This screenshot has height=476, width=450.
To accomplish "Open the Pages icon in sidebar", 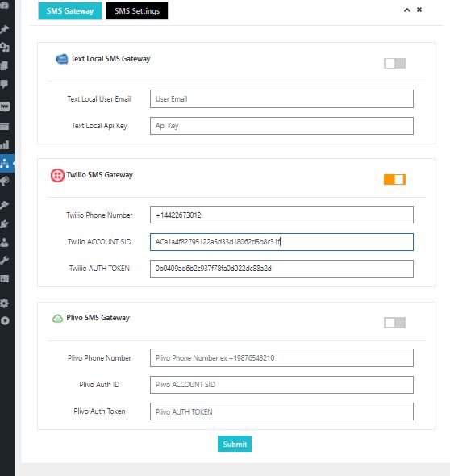I will (4, 66).
